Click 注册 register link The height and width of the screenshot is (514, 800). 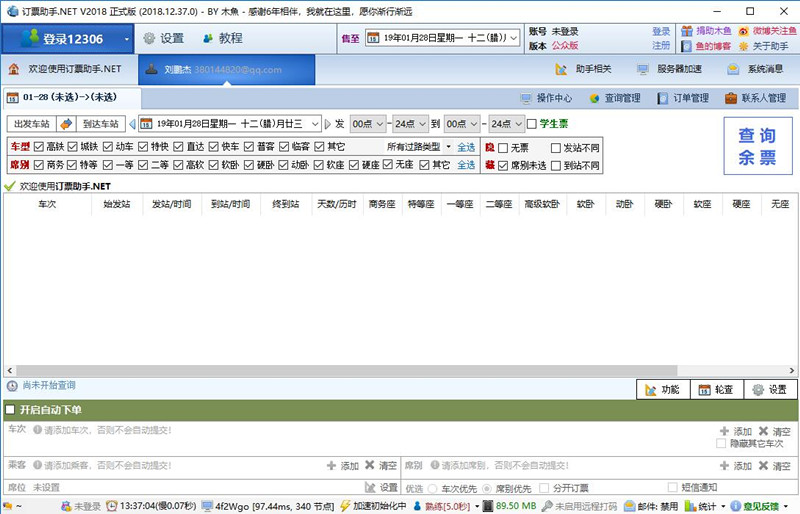[661, 46]
